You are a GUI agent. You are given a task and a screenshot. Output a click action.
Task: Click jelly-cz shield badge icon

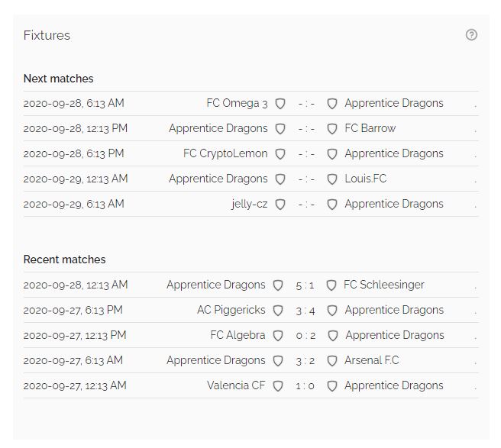point(280,205)
